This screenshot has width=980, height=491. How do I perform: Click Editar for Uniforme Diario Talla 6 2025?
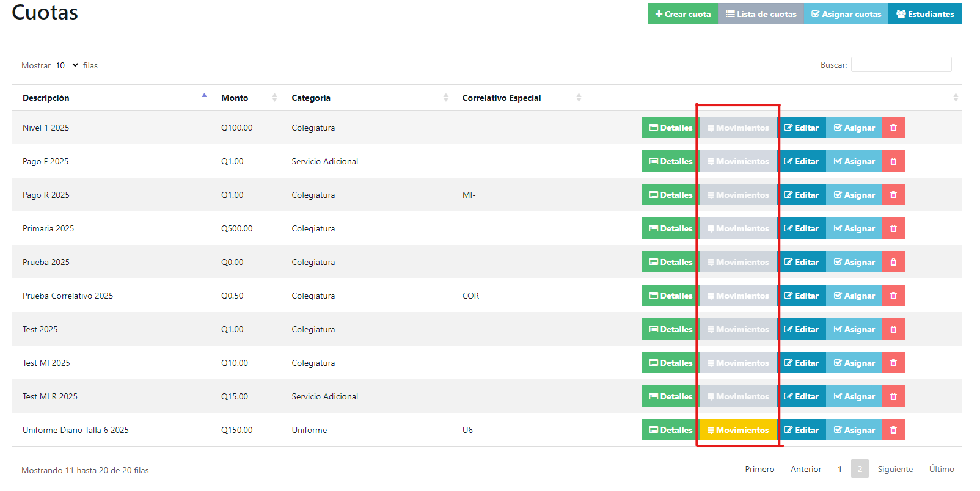[x=801, y=430]
